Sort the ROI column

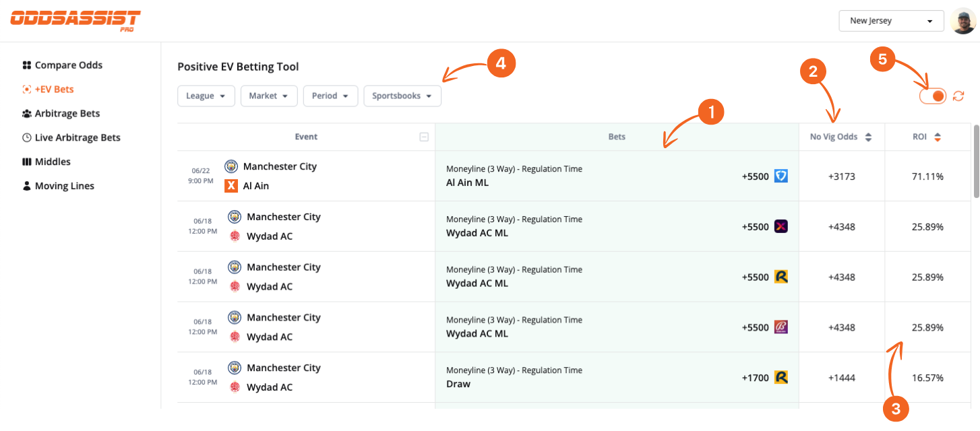(937, 136)
